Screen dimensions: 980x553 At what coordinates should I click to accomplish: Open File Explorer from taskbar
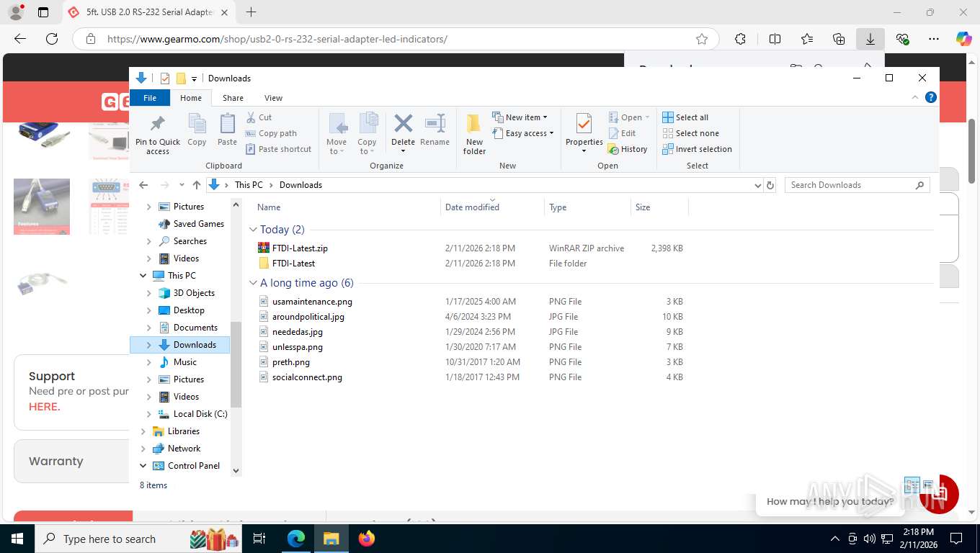click(331, 539)
